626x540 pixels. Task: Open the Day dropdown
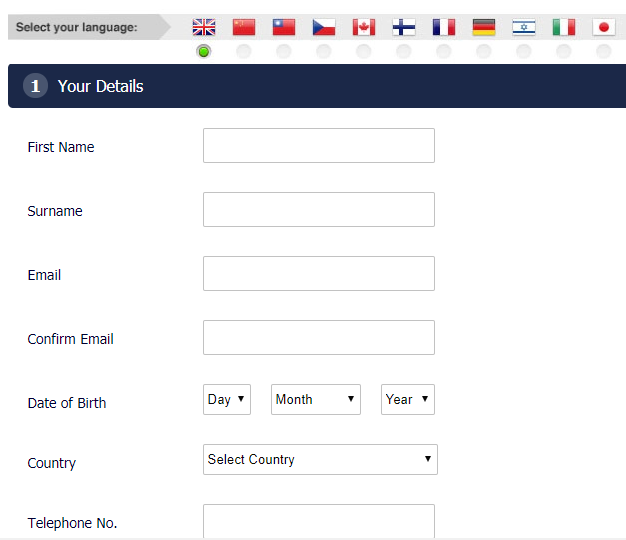tap(226, 399)
